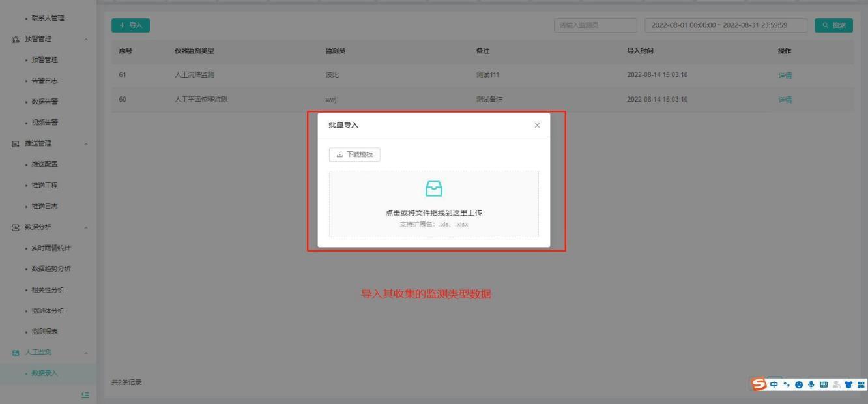Open Sogou skin shirt icon

coord(849,384)
